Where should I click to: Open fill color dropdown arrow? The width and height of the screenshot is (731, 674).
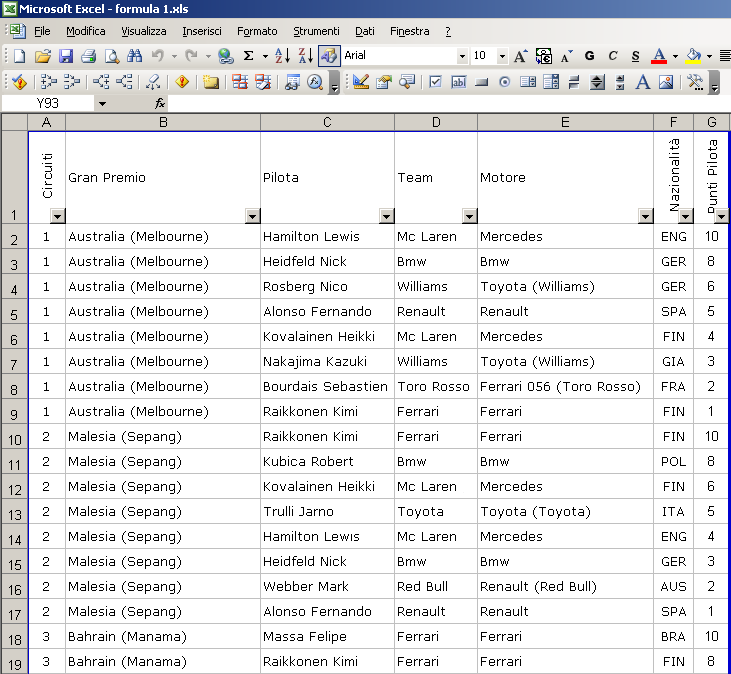[x=710, y=56]
